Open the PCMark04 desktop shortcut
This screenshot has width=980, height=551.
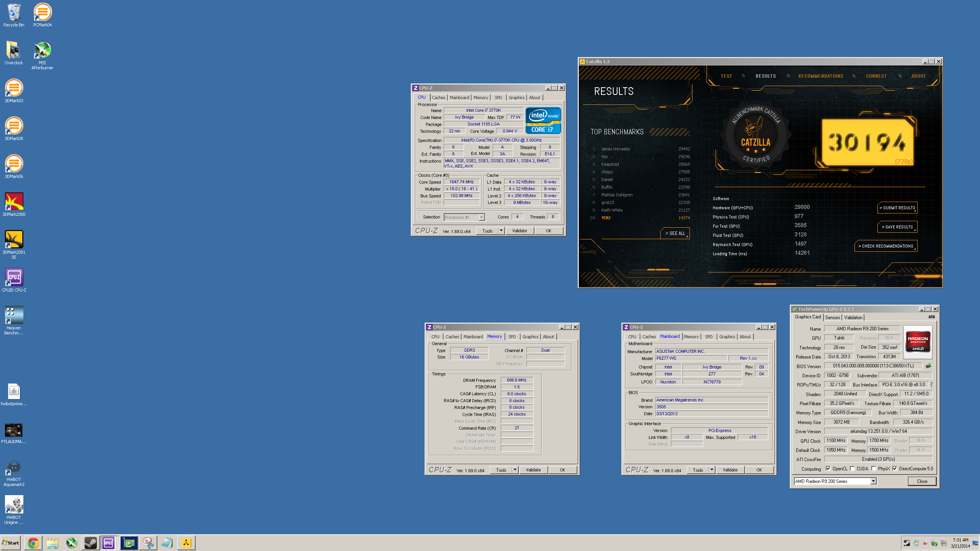pyautogui.click(x=42, y=15)
